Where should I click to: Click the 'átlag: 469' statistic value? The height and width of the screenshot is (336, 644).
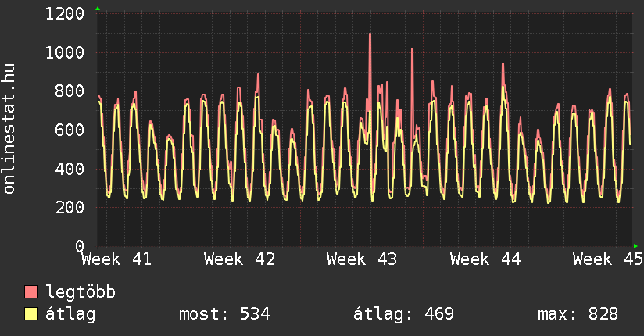[x=404, y=314]
